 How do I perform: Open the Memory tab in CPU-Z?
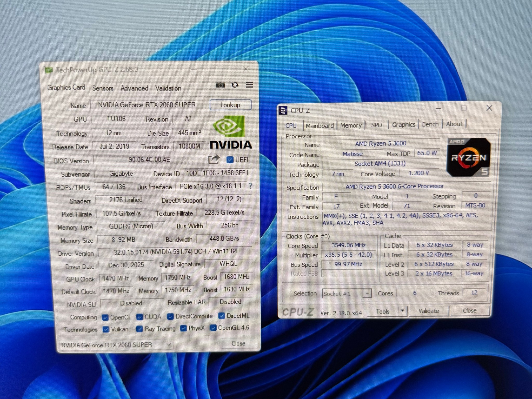click(x=351, y=125)
